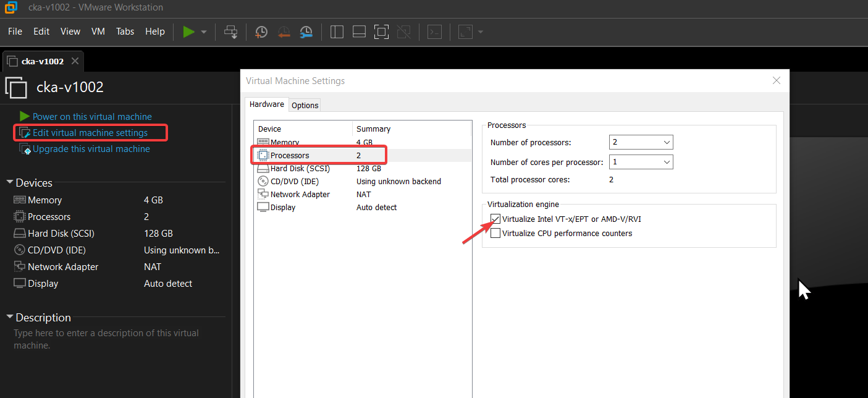Select Hard Disk (SCSI) in settings list
868x398 pixels.
pyautogui.click(x=363, y=168)
